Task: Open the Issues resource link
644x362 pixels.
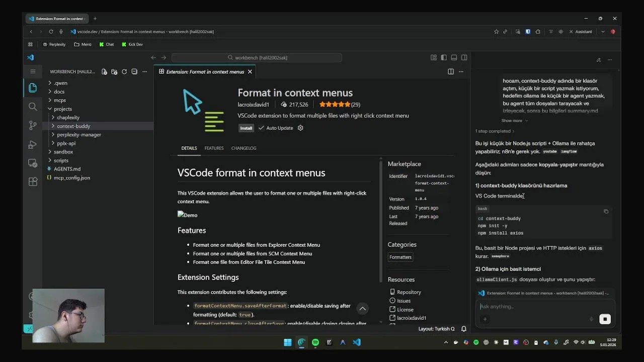Action: 400,301
